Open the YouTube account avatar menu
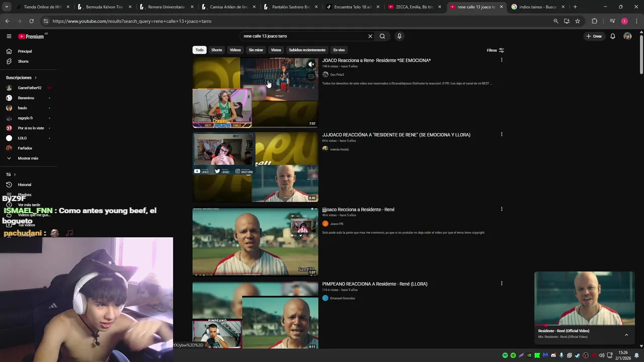This screenshot has width=644, height=362. coord(627,36)
